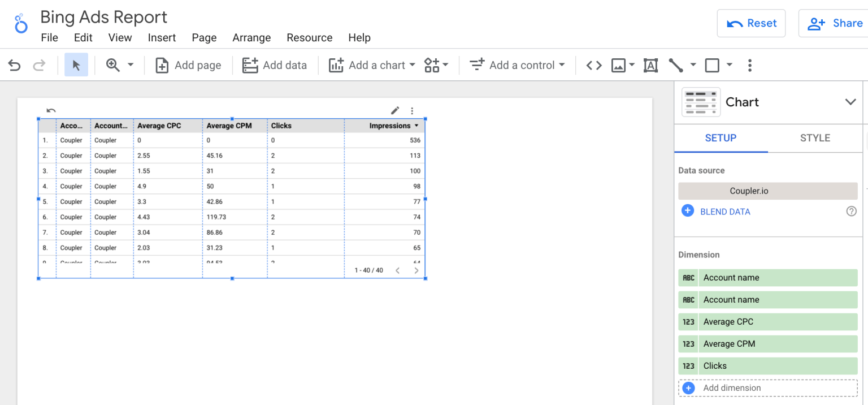Open the embed code tool

click(x=593, y=65)
